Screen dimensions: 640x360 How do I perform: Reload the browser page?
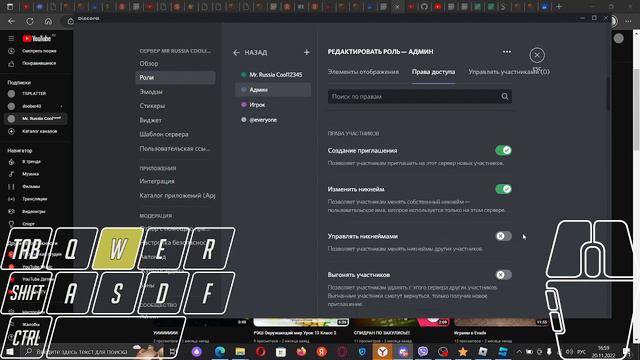coord(30,21)
